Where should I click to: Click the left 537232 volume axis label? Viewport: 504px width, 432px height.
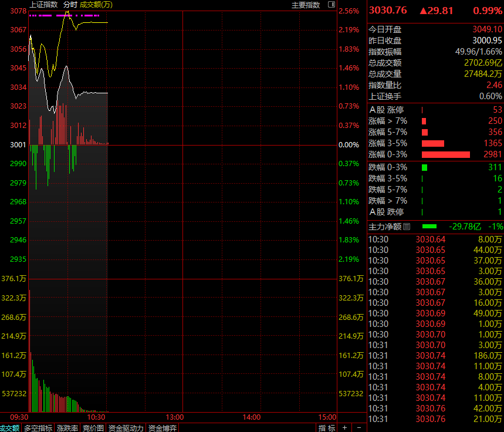[14, 394]
